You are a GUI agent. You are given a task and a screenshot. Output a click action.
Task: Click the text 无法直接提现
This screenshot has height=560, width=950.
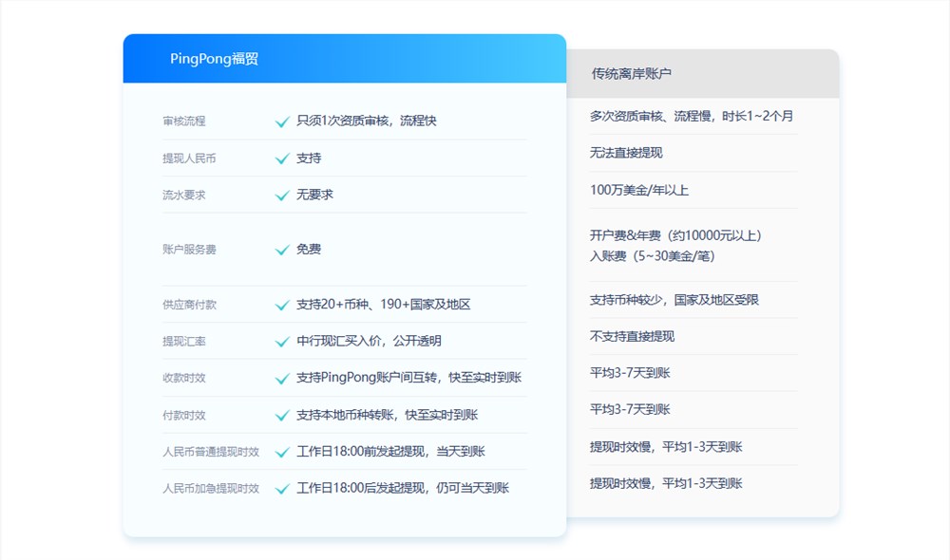coord(626,153)
